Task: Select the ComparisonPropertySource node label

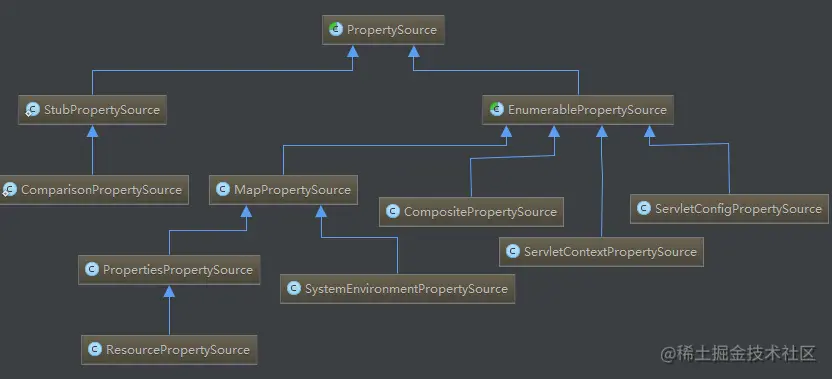Action: [x=101, y=190]
